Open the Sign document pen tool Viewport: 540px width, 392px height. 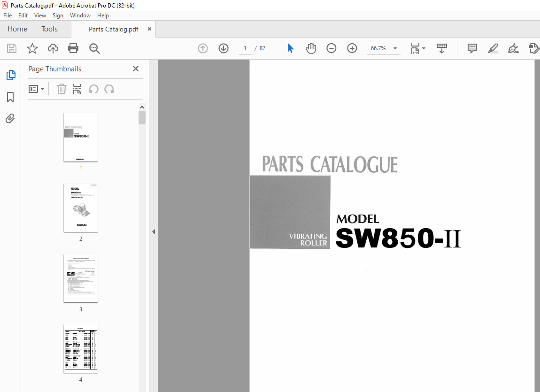click(514, 48)
